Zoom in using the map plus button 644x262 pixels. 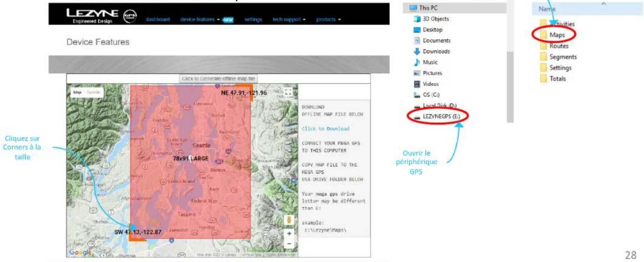pyautogui.click(x=289, y=234)
